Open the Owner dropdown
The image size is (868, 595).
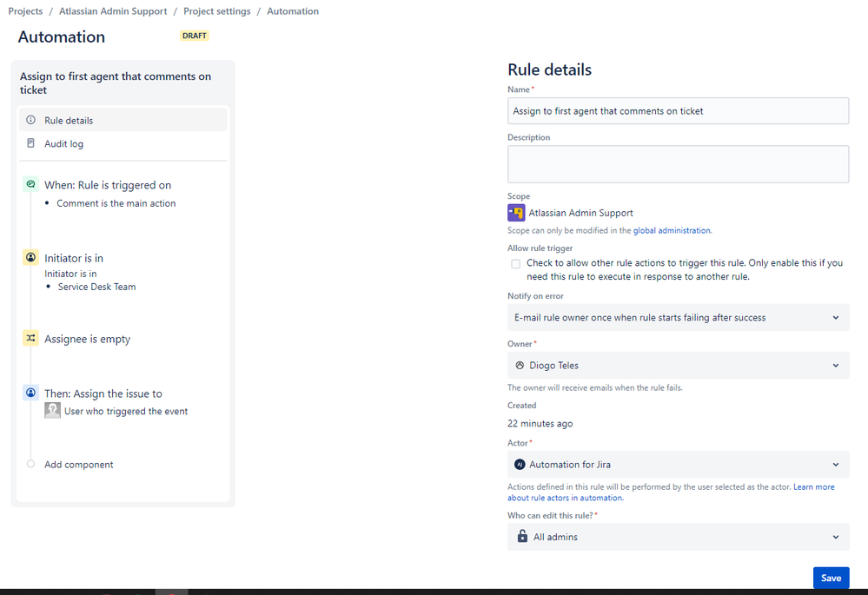(835, 365)
